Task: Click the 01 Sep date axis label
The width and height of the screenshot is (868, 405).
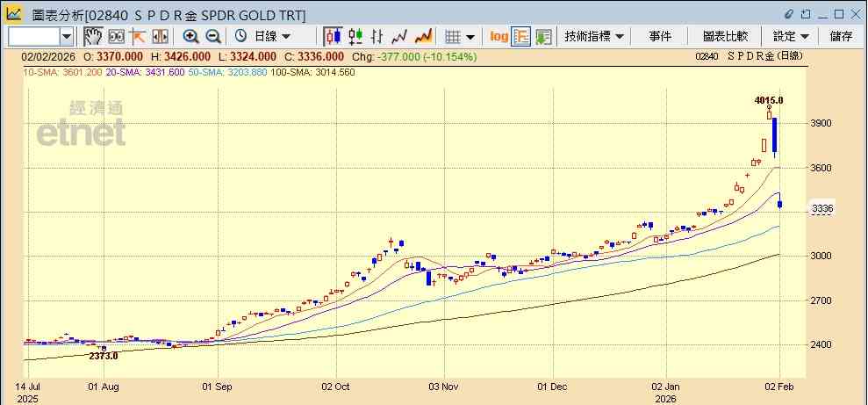Action: (218, 387)
